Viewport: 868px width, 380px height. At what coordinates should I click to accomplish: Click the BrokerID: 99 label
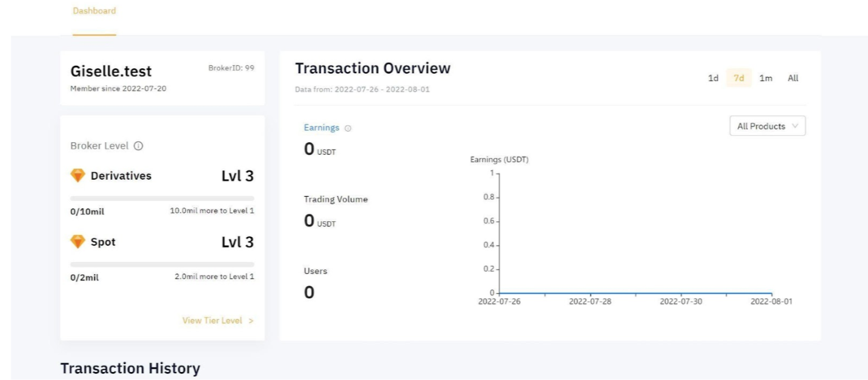click(231, 68)
